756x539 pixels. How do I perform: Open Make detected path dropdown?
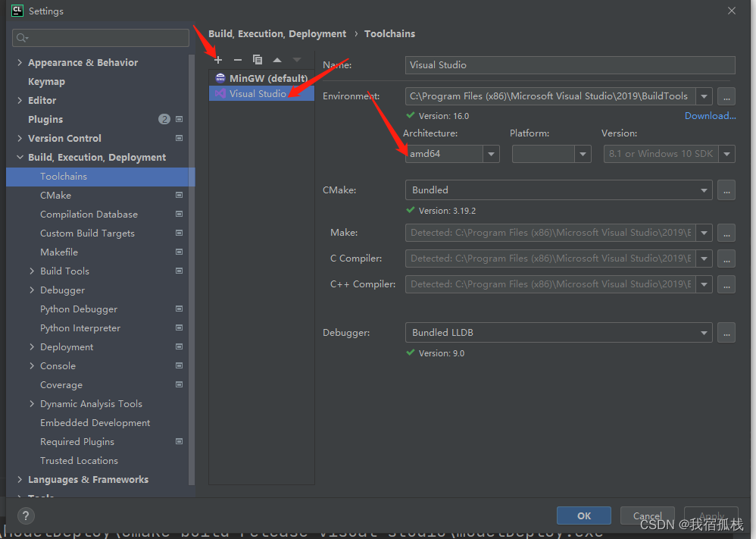point(704,233)
